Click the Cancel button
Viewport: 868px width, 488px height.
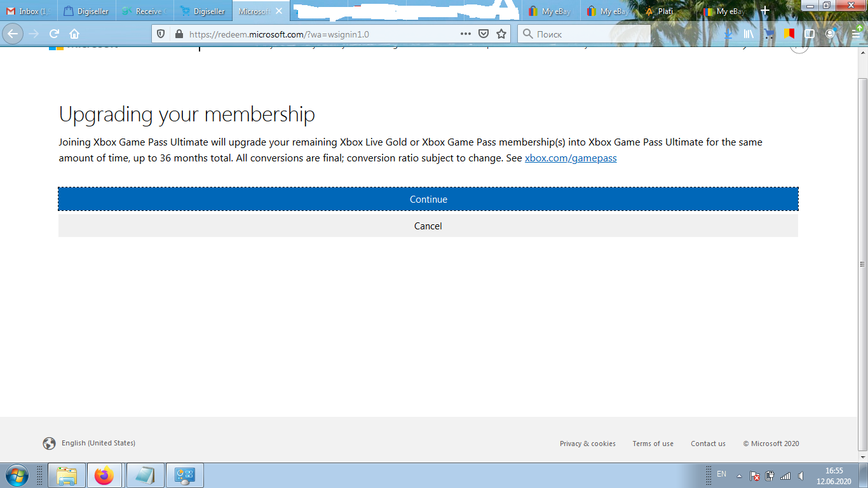coord(428,226)
